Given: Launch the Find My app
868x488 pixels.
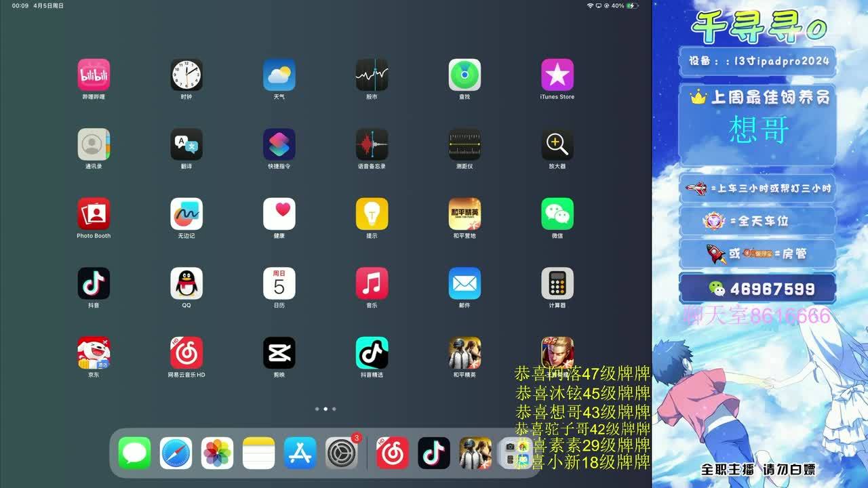Looking at the screenshot, I should (x=465, y=75).
